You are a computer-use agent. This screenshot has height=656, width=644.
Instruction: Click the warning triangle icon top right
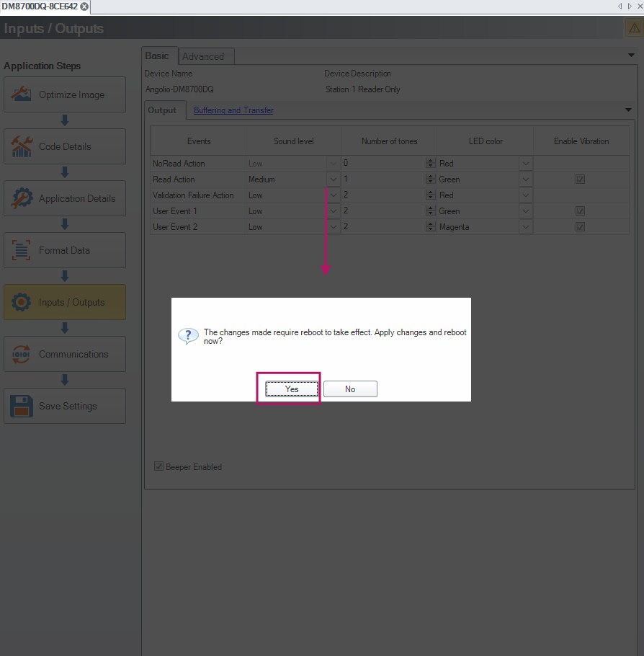click(632, 29)
